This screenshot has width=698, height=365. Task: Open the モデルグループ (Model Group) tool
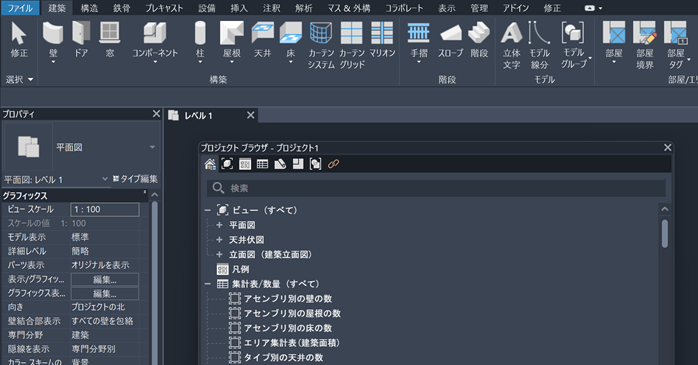[x=573, y=45]
